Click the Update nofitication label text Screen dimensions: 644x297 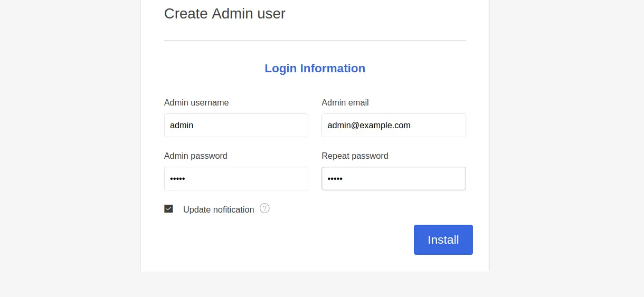pos(219,209)
